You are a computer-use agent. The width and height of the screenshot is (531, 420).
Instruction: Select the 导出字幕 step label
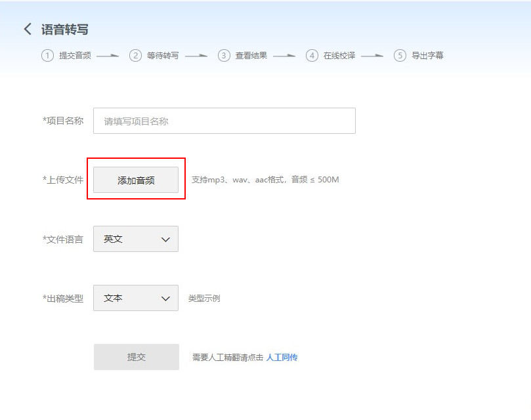(x=427, y=56)
